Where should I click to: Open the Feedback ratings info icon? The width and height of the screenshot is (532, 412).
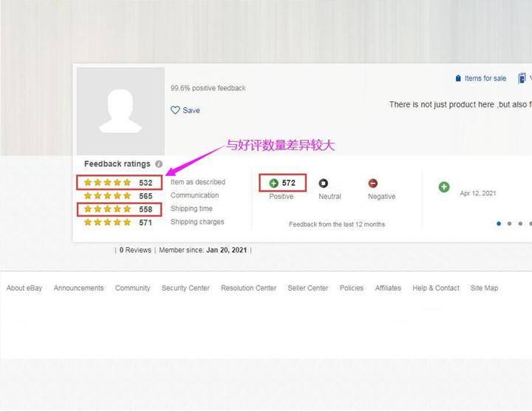(159, 164)
